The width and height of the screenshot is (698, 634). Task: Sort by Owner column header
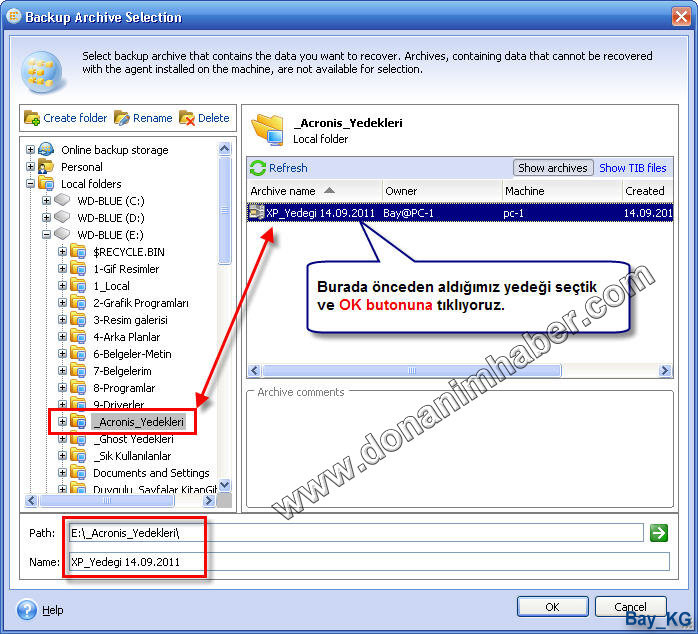tap(442, 191)
